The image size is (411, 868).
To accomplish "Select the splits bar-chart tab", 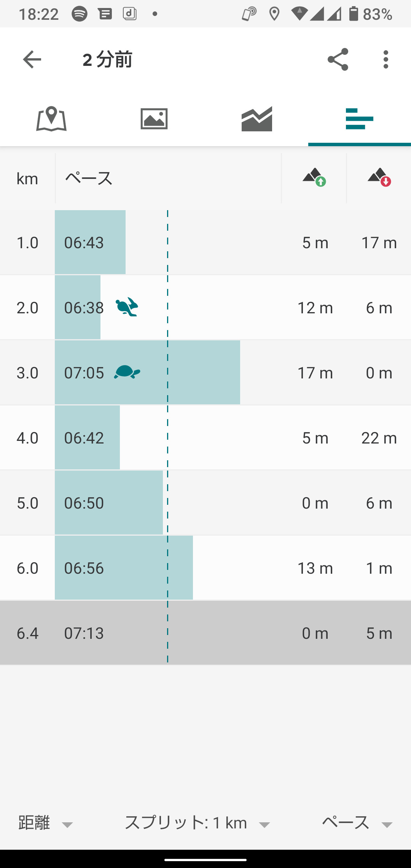I will (360, 119).
